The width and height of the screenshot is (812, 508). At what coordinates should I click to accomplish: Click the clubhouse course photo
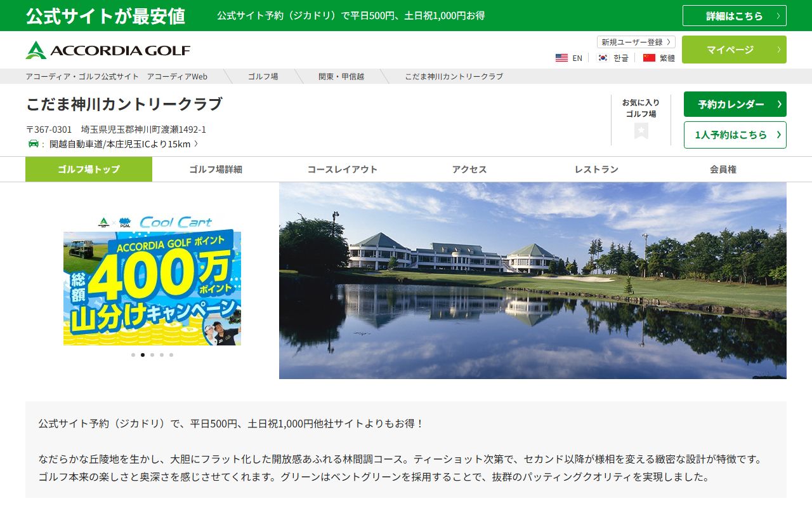tap(533, 281)
